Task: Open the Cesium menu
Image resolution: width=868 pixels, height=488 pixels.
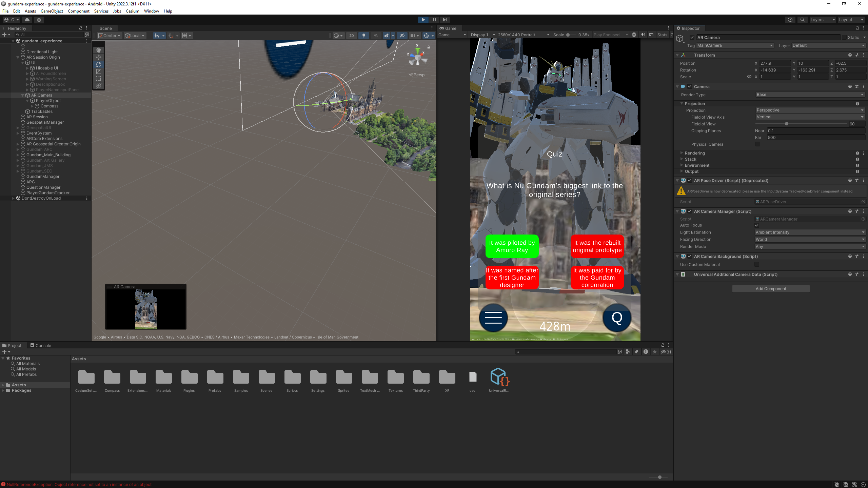Action: [132, 11]
